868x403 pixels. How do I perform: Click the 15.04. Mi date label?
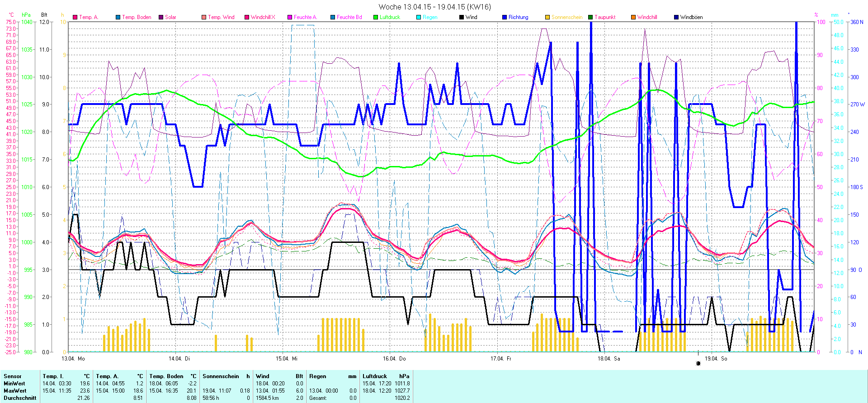tap(287, 359)
